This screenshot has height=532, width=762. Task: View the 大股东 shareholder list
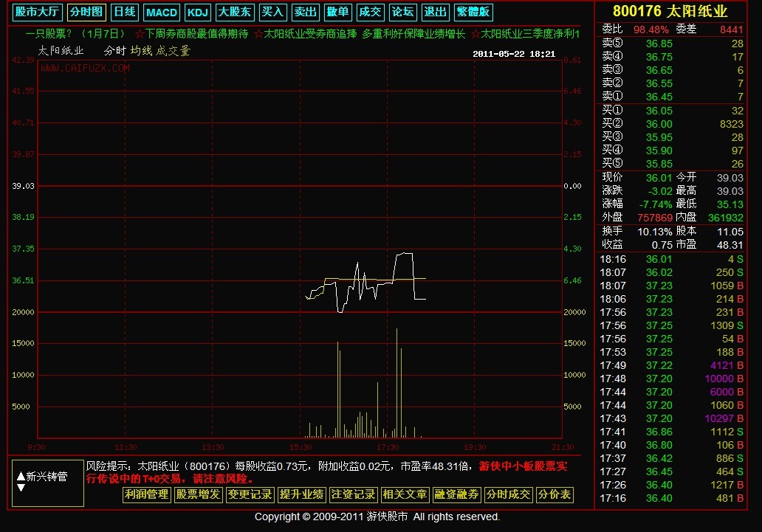tap(235, 13)
